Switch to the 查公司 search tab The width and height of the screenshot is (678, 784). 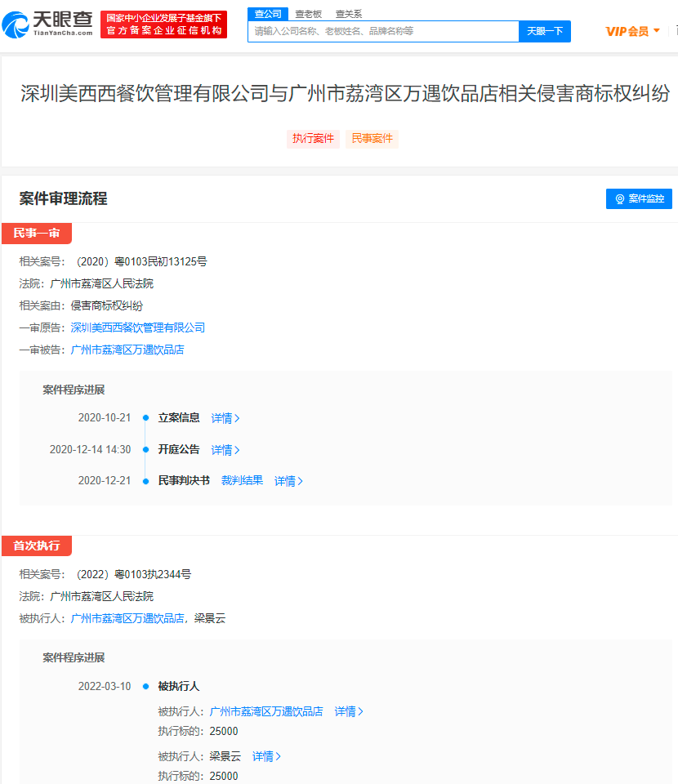(268, 14)
